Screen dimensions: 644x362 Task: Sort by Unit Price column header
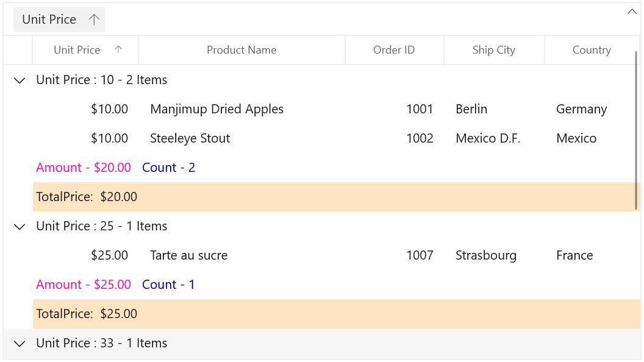[x=85, y=50]
